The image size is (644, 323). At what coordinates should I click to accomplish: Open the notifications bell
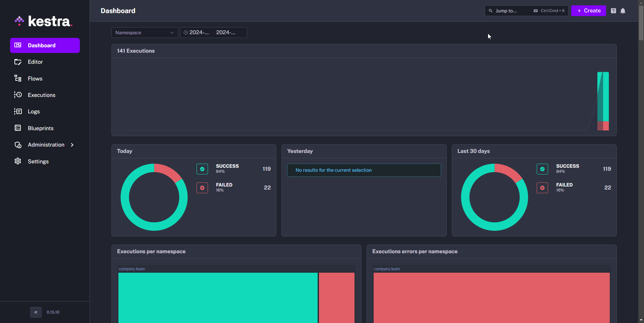623,11
